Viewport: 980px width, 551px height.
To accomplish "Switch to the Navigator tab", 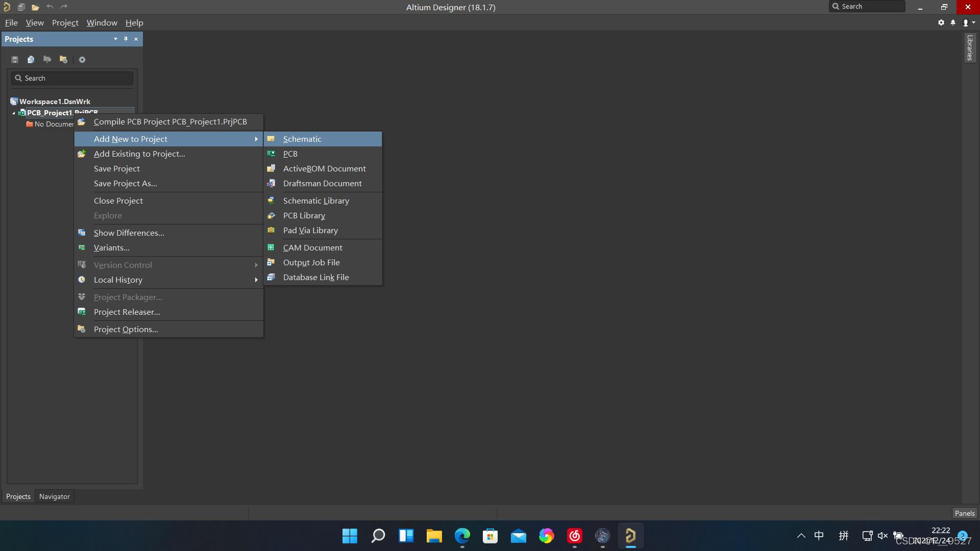I will [55, 496].
